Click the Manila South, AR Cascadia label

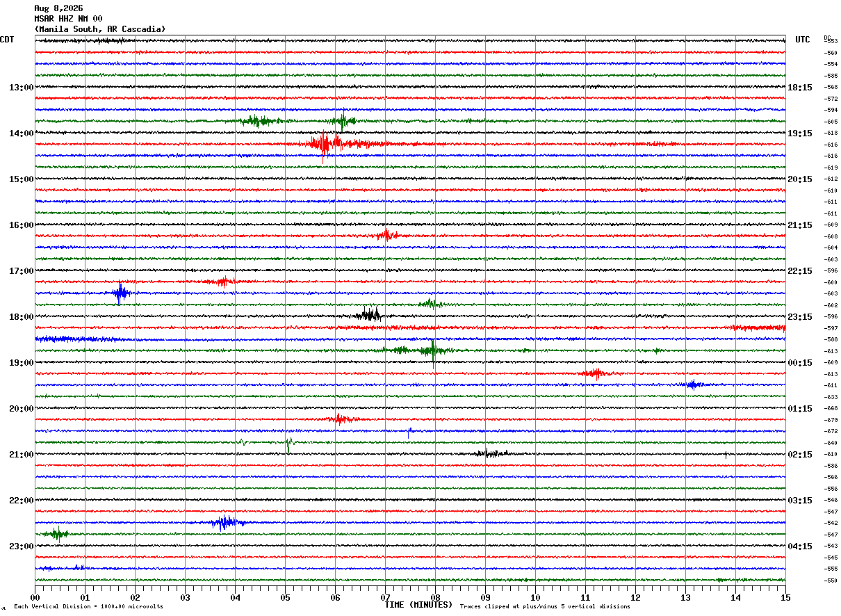100,29
